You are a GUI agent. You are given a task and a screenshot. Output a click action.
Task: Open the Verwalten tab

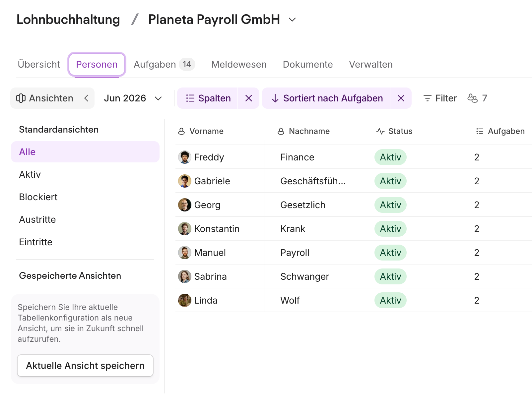point(371,64)
